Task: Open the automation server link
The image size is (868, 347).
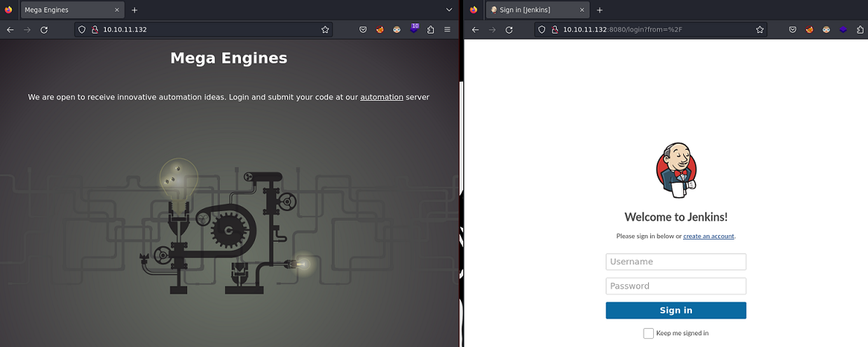Action: click(381, 97)
